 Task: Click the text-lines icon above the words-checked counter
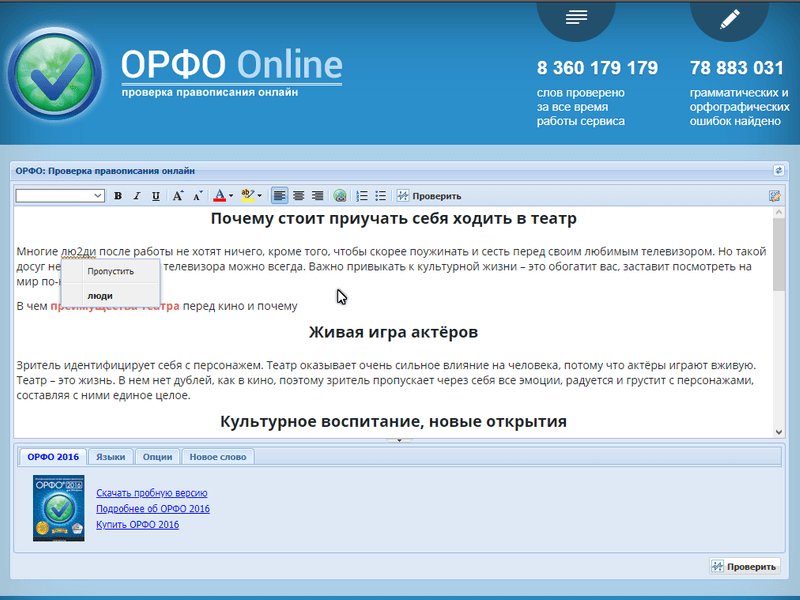point(576,17)
